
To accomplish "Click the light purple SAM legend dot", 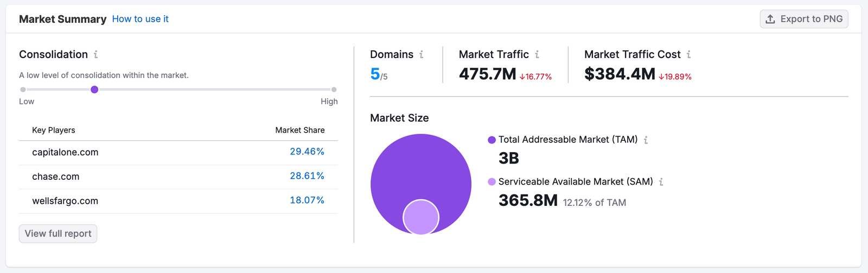I will (492, 182).
